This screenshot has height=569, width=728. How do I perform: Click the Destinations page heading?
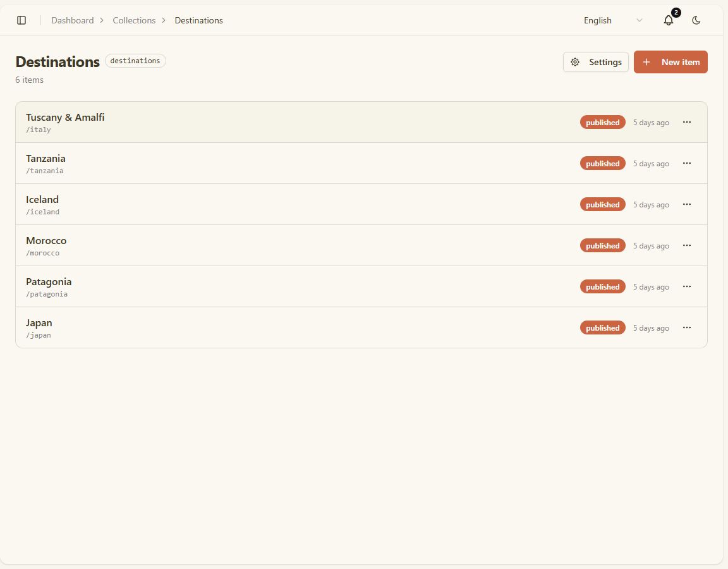58,62
